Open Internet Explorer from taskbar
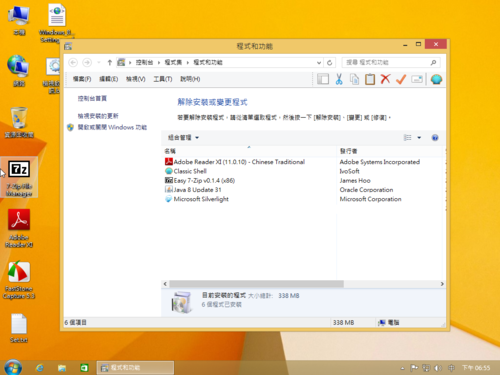The height and width of the screenshot is (375, 500). [40, 368]
